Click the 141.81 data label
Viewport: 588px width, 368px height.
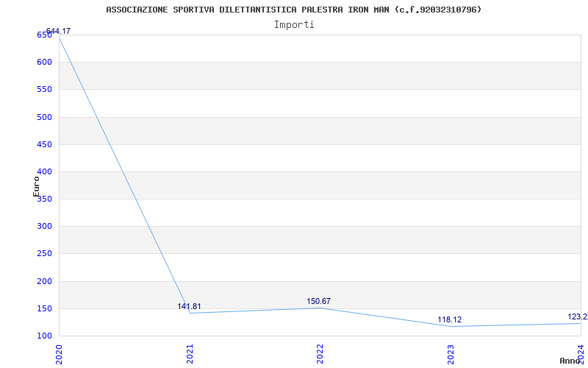click(x=190, y=306)
